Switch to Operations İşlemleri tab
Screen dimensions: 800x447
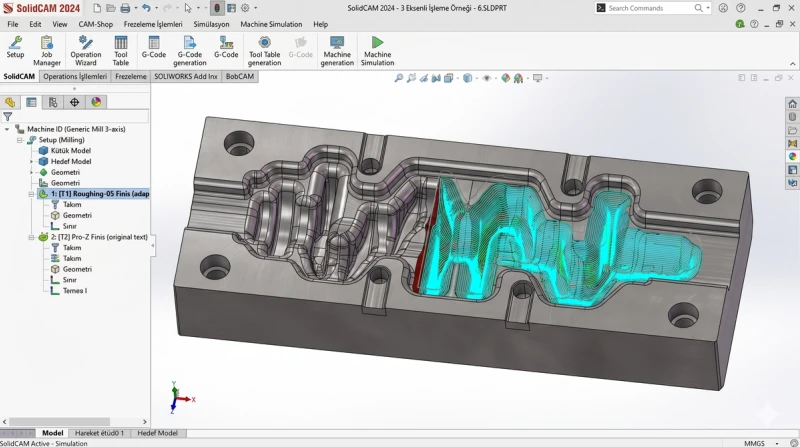75,77
